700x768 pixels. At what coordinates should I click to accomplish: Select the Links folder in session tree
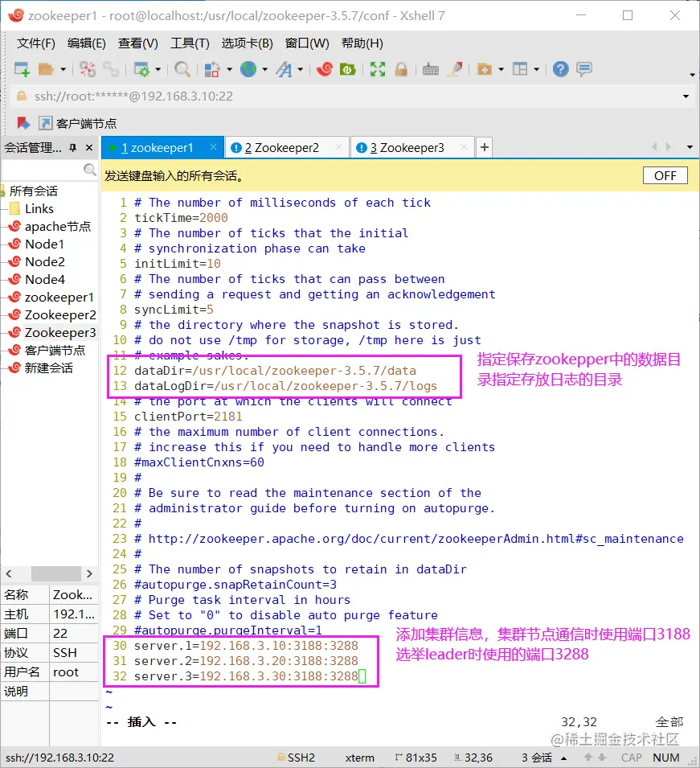pos(39,208)
